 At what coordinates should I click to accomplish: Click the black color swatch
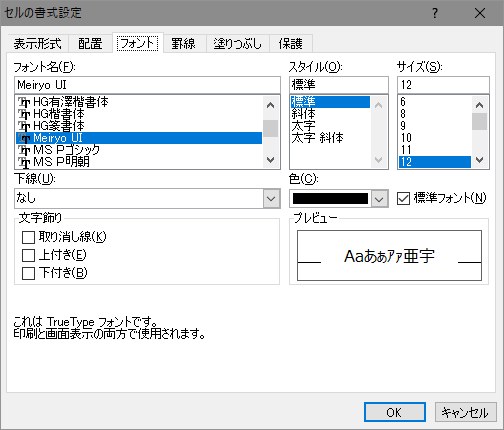point(330,199)
